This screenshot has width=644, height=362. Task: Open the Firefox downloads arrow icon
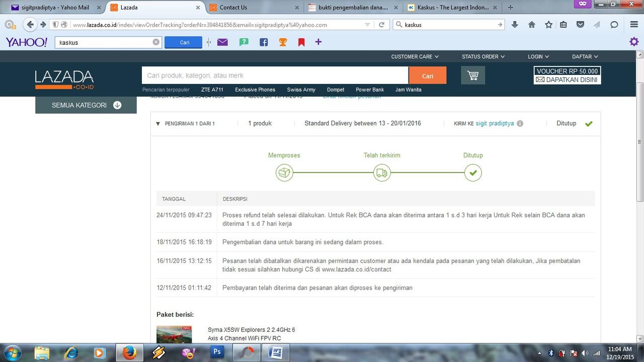[515, 24]
